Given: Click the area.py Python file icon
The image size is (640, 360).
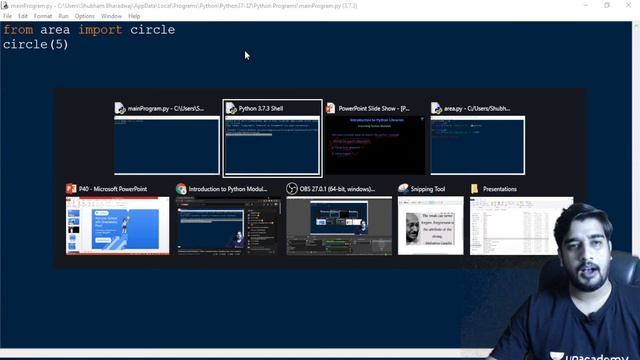Looking at the screenshot, I should point(436,108).
